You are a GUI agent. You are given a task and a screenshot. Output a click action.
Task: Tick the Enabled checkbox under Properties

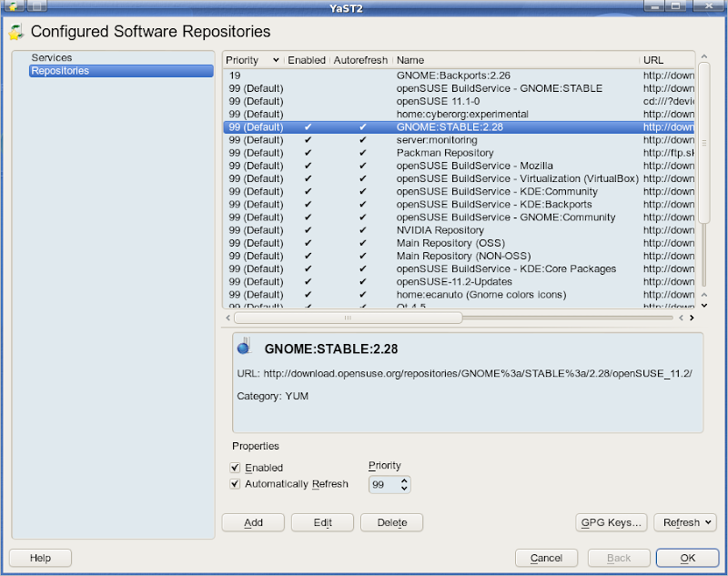click(235, 468)
